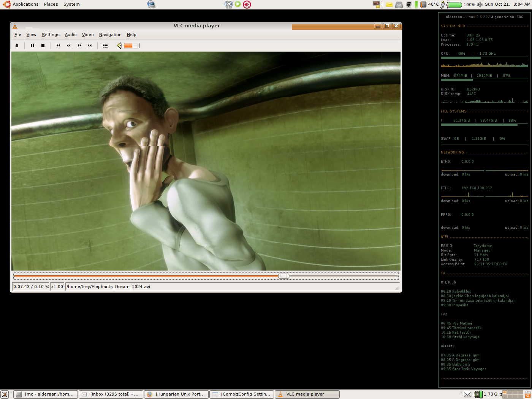Switch to the Inbox (3295 total) window

tap(111, 394)
